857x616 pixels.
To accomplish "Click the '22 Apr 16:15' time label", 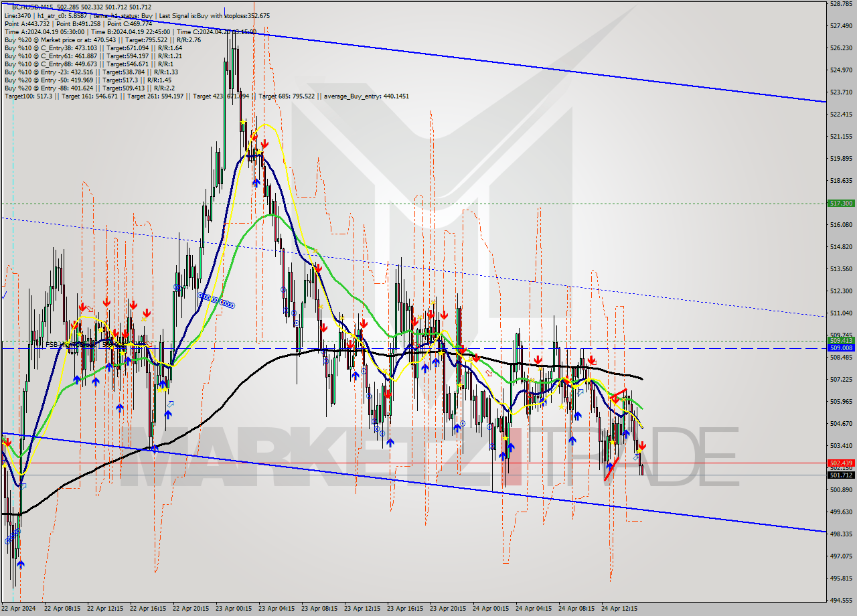I will click(148, 609).
